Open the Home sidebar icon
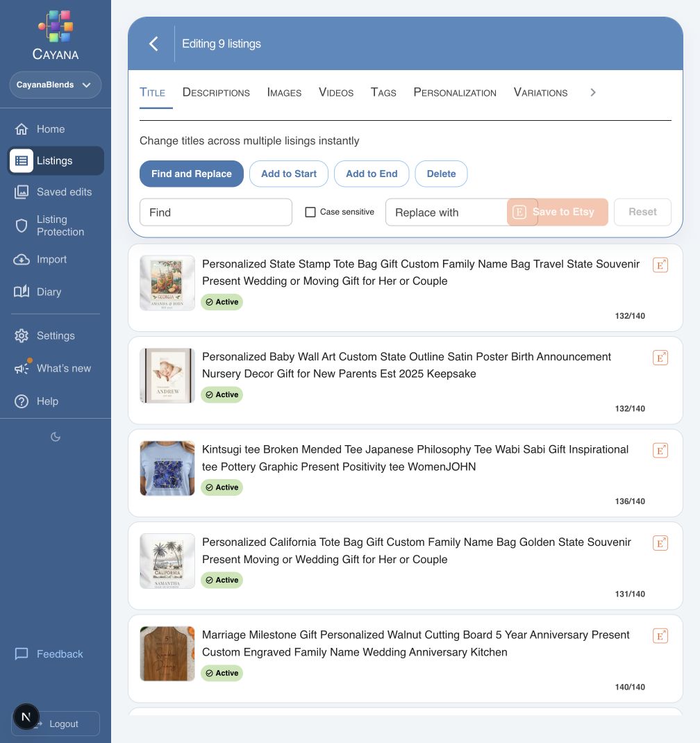700x743 pixels. [22, 129]
